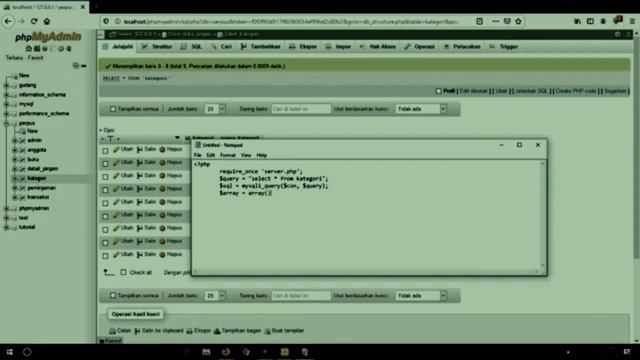Collapse all navigation tree icon

tap(76, 65)
